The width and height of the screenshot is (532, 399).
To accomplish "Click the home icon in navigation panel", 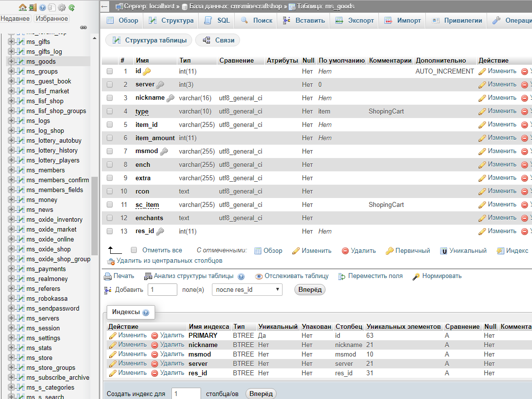I will (22, 7).
